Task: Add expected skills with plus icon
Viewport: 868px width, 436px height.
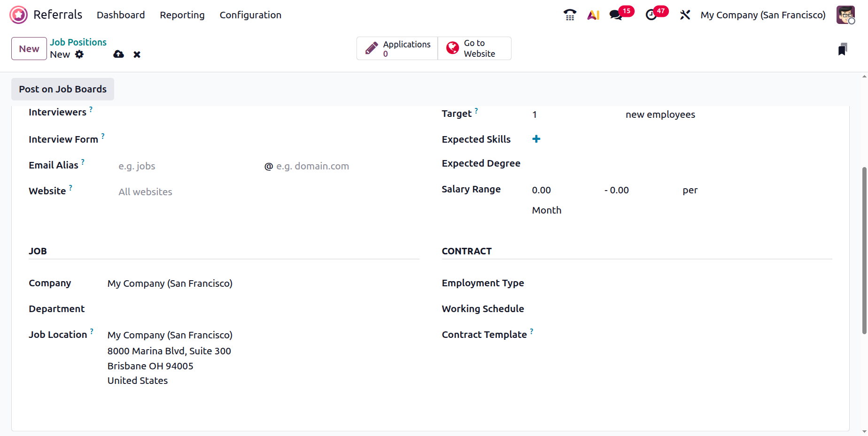Action: click(536, 139)
